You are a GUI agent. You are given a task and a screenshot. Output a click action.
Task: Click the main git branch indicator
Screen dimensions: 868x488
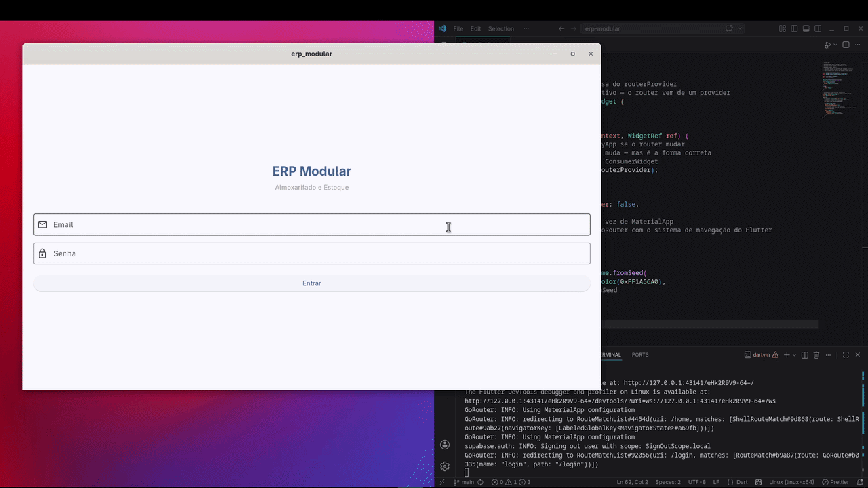(x=464, y=482)
